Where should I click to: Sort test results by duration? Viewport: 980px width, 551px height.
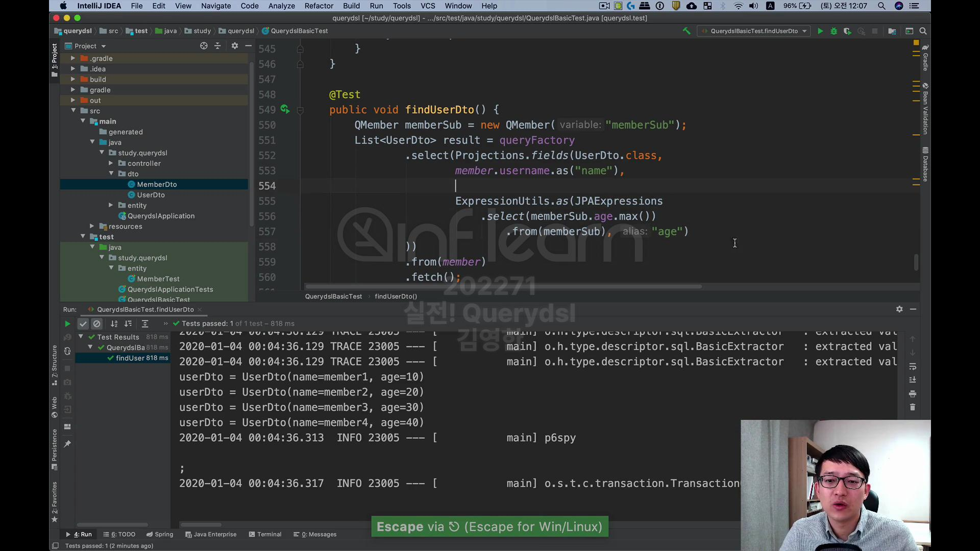128,323
